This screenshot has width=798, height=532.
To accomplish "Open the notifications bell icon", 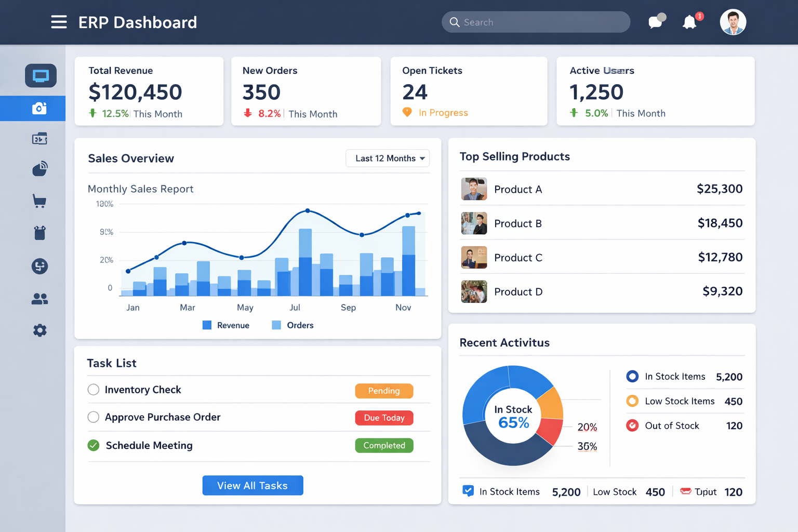I will [x=689, y=22].
